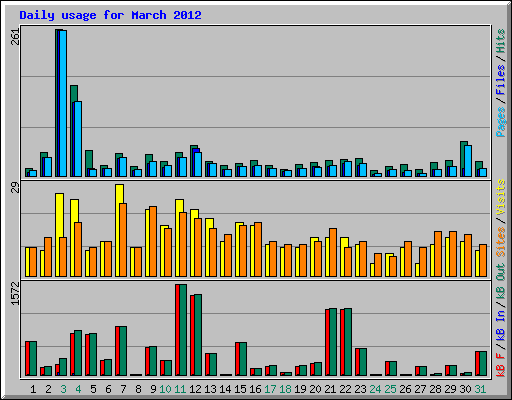Click the green day 17 axis label
This screenshot has width=512, height=400.
click(270, 389)
